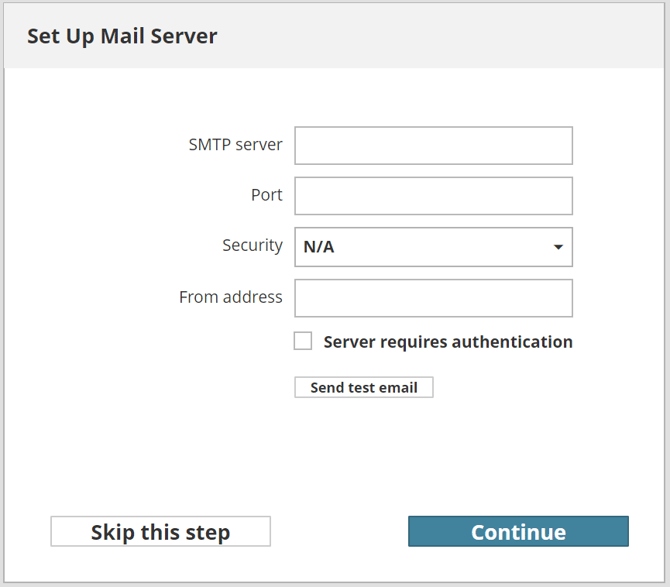This screenshot has height=587, width=670.
Task: Click the 'Security' field label
Action: coord(252,246)
